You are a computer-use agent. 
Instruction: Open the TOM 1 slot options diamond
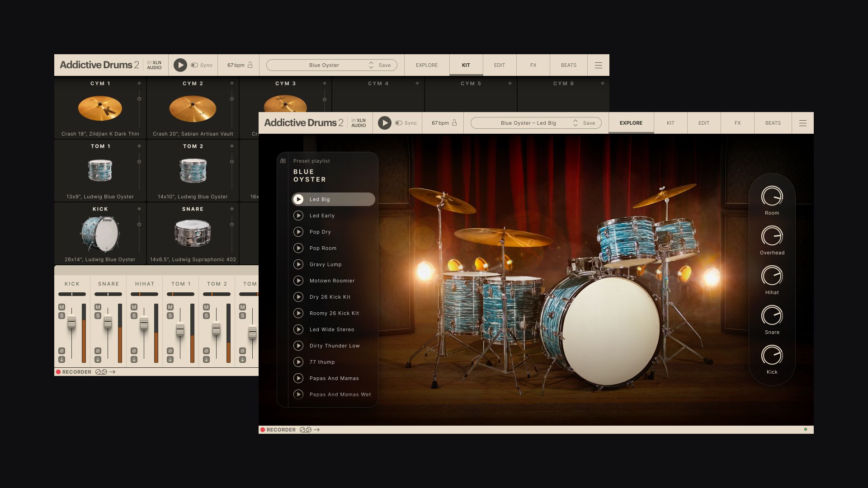point(139,146)
